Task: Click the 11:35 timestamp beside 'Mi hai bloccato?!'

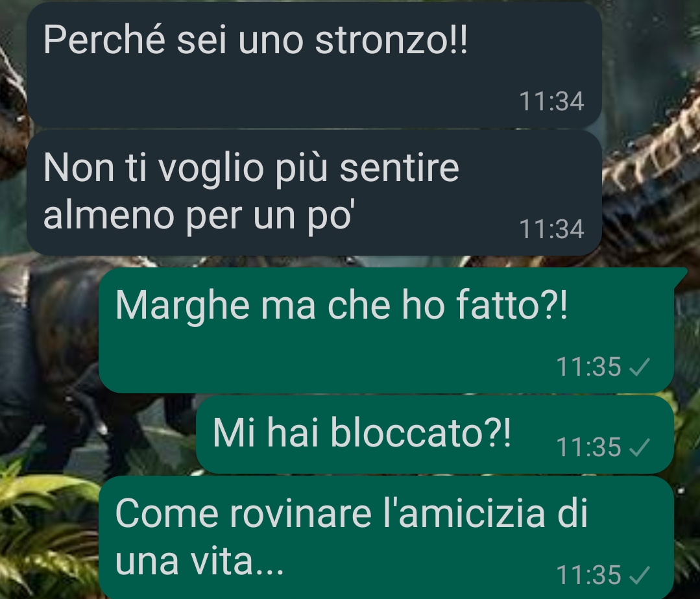Action: 588,447
